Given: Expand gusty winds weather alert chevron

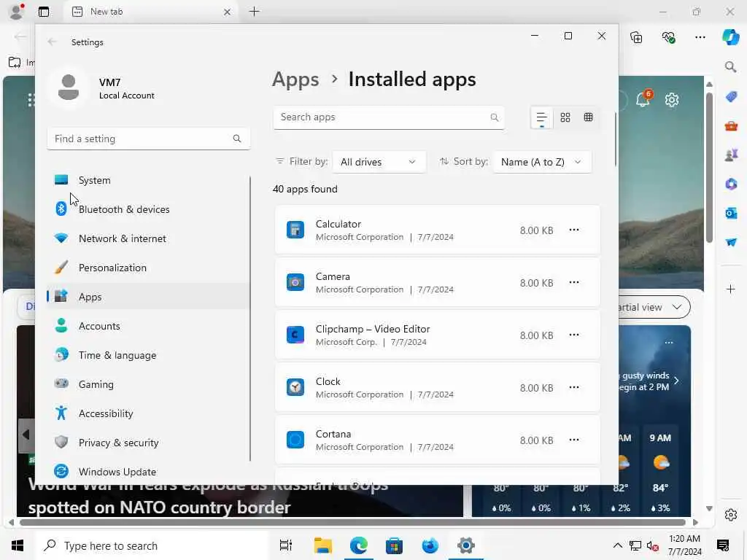Looking at the screenshot, I should point(676,381).
